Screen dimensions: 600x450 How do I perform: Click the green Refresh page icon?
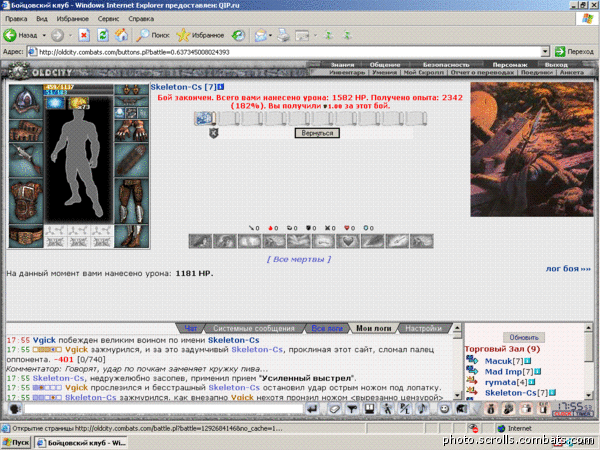click(103, 35)
